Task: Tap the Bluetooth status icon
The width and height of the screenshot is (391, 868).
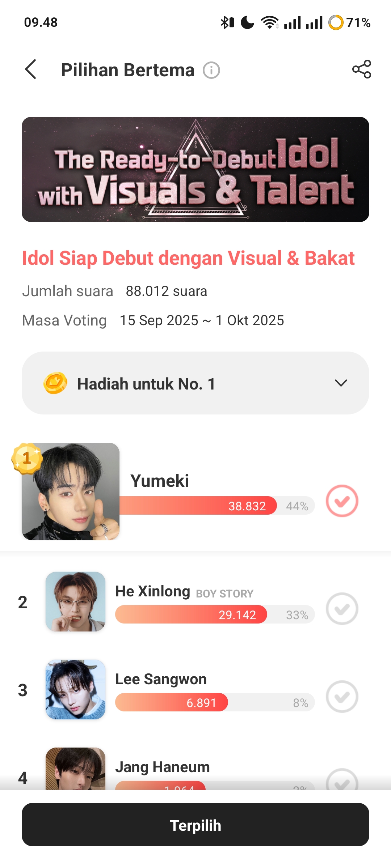Action: pyautogui.click(x=227, y=22)
